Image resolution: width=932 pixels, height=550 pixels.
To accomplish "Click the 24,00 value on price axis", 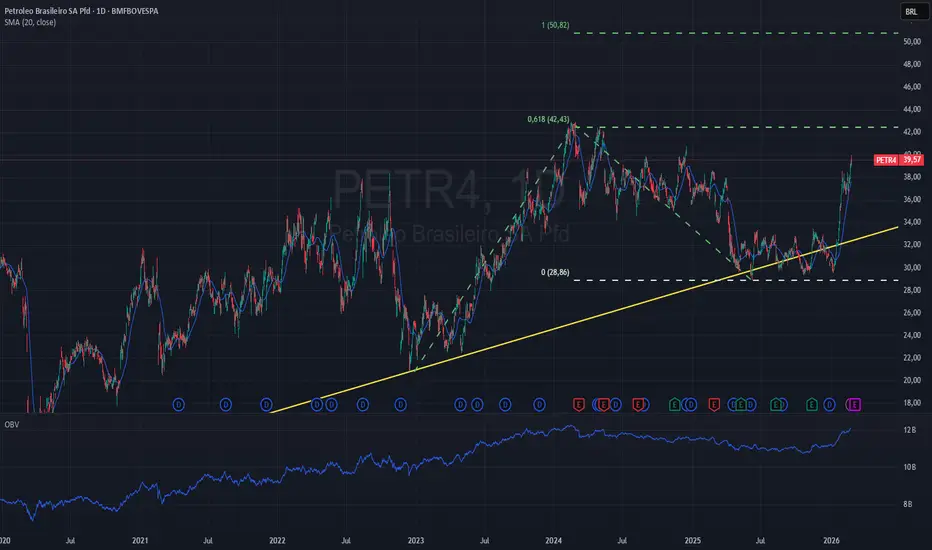I will click(x=912, y=335).
